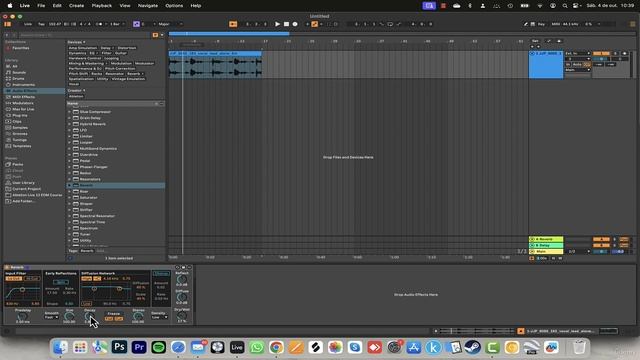Start playback with the Play button
The width and height of the screenshot is (640, 360).
(x=277, y=24)
